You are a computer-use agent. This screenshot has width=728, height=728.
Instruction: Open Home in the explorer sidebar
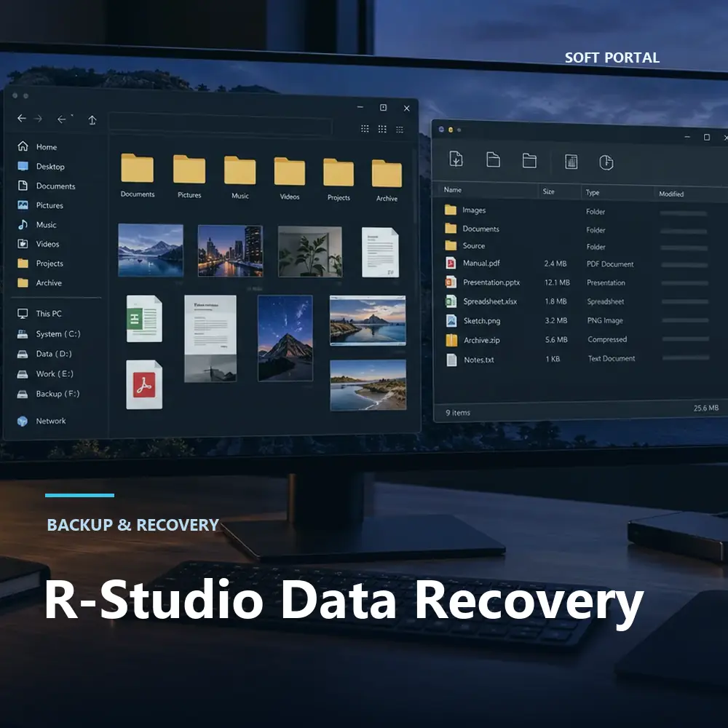[37, 147]
